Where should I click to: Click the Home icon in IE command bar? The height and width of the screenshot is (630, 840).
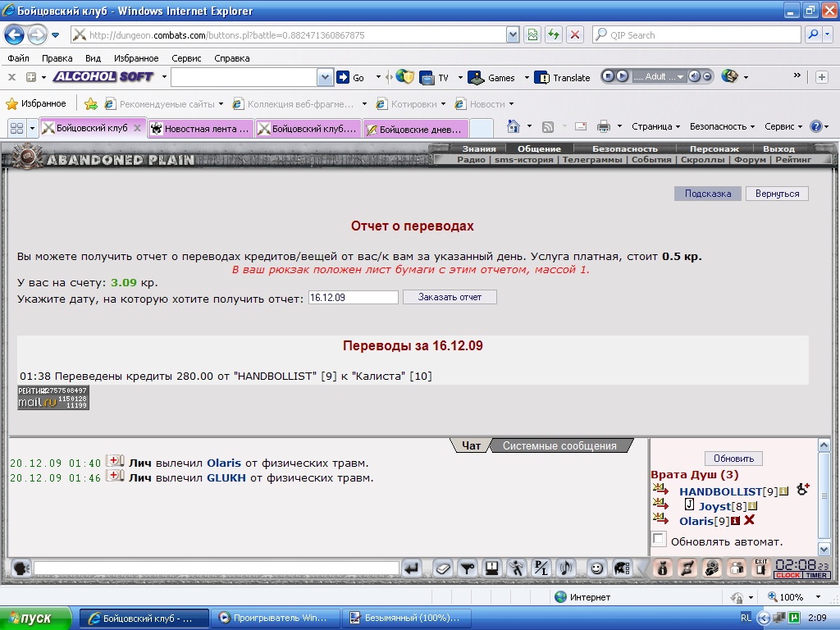[x=514, y=126]
